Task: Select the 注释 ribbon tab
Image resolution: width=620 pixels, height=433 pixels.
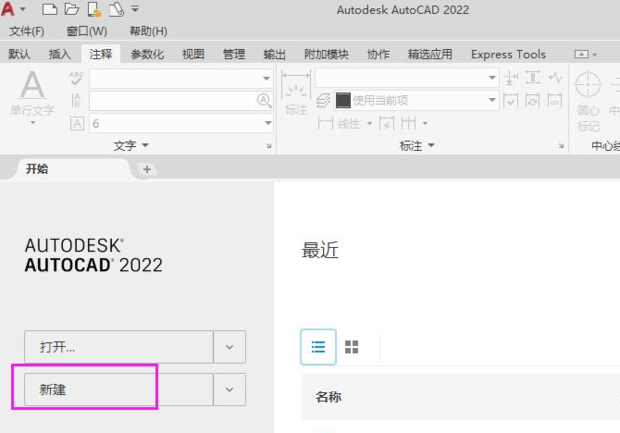Action: [x=100, y=54]
